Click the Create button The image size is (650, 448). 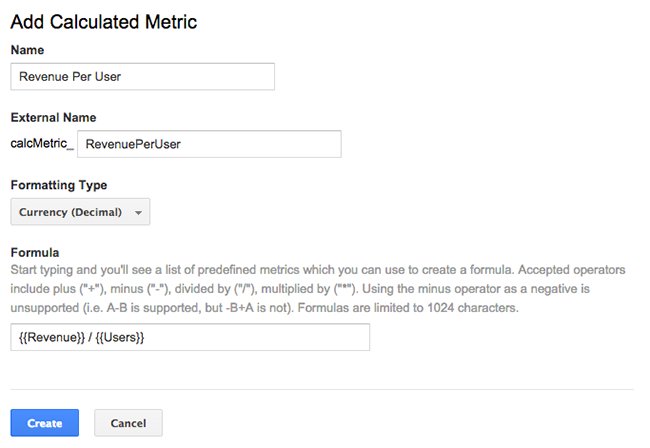45,423
